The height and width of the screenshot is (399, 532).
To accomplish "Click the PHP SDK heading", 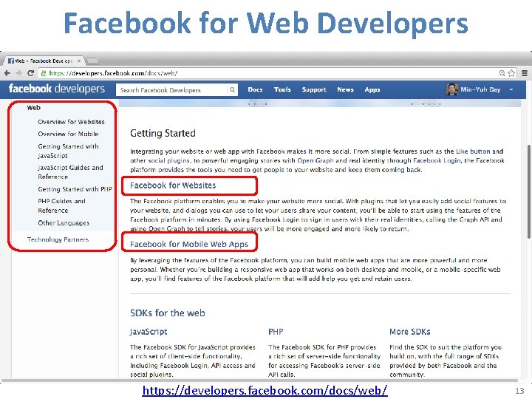I will [276, 332].
